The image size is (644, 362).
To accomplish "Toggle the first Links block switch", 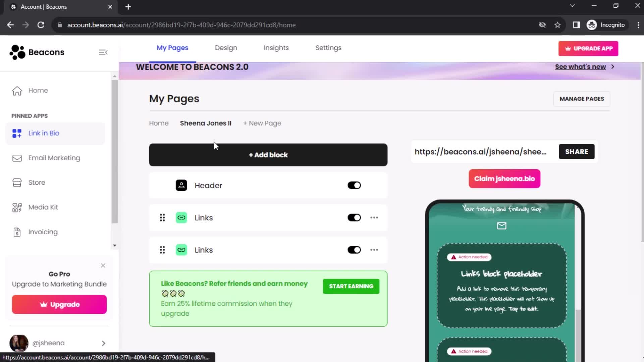I will 354,218.
